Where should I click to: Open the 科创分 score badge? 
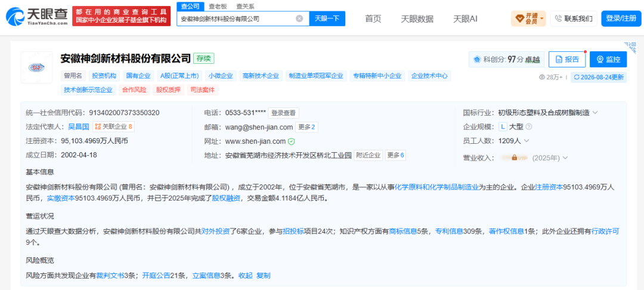[507, 60]
